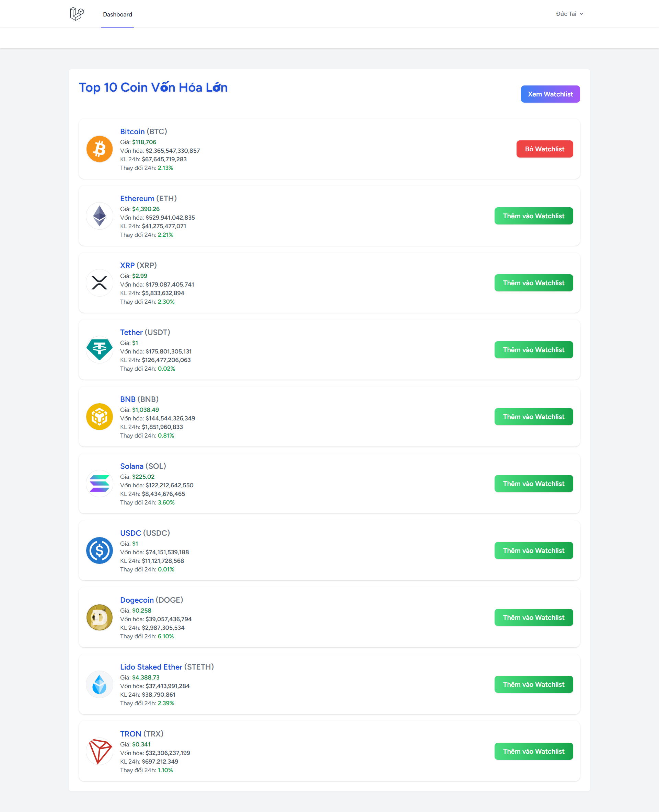
Task: Add Solana with Thêm vào Watchlist
Action: [x=534, y=484]
